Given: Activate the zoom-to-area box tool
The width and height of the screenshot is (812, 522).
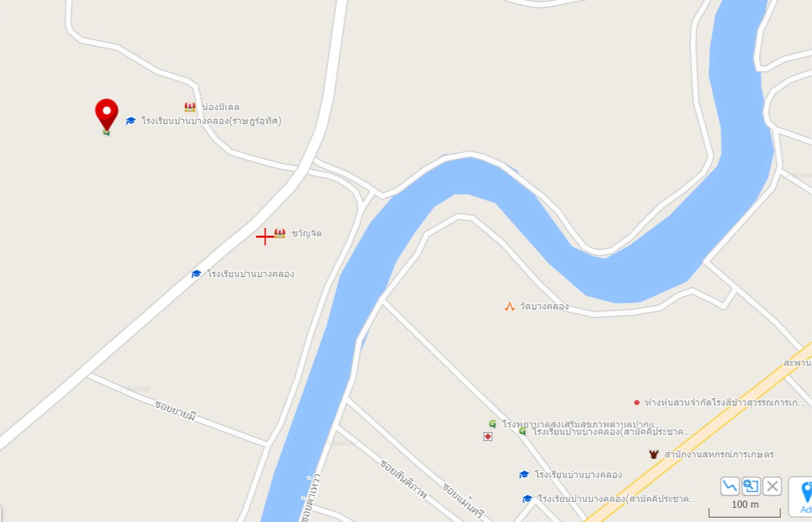Looking at the screenshot, I should 751,486.
